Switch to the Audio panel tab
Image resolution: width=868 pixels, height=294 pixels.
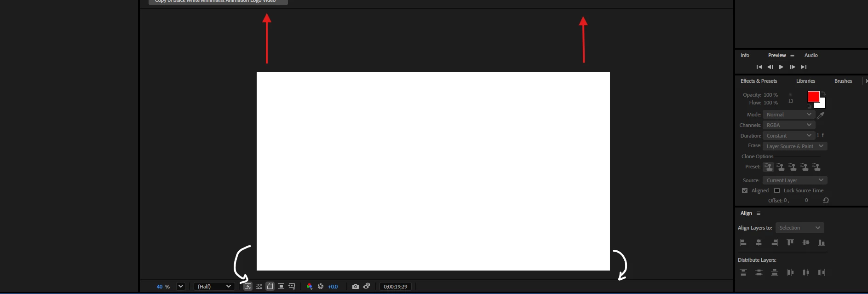(x=811, y=55)
